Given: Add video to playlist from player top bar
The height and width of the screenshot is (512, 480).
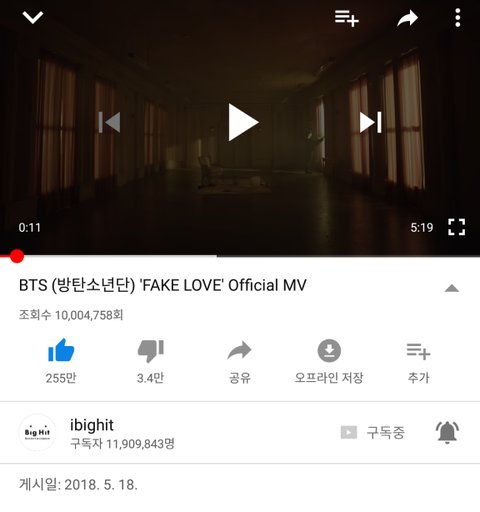Looking at the screenshot, I should click(347, 18).
